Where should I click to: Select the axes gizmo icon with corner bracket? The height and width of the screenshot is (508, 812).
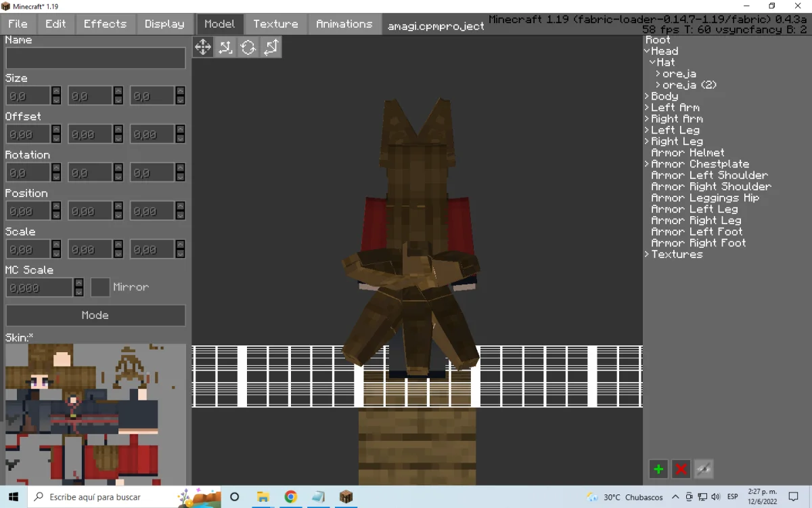coord(225,47)
